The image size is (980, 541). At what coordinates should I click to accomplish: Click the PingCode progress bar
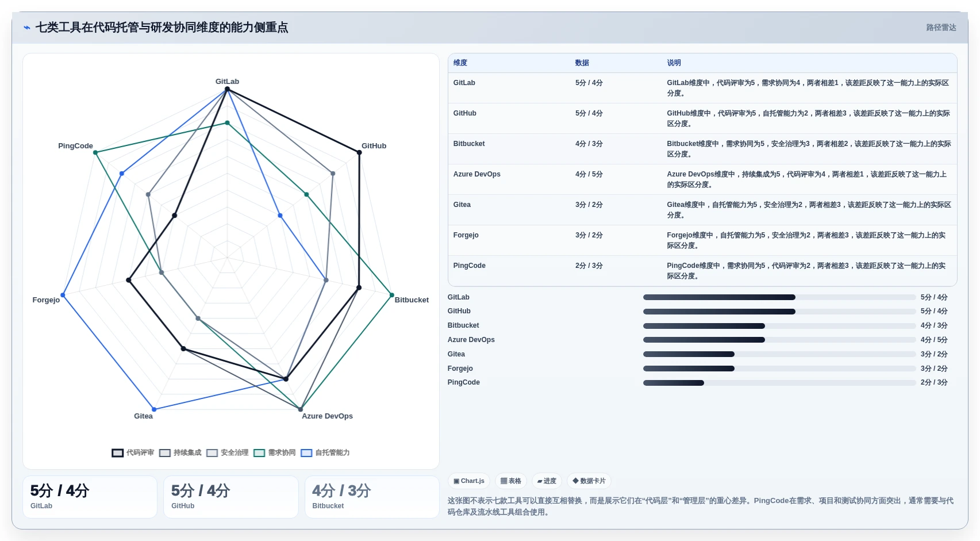(779, 383)
